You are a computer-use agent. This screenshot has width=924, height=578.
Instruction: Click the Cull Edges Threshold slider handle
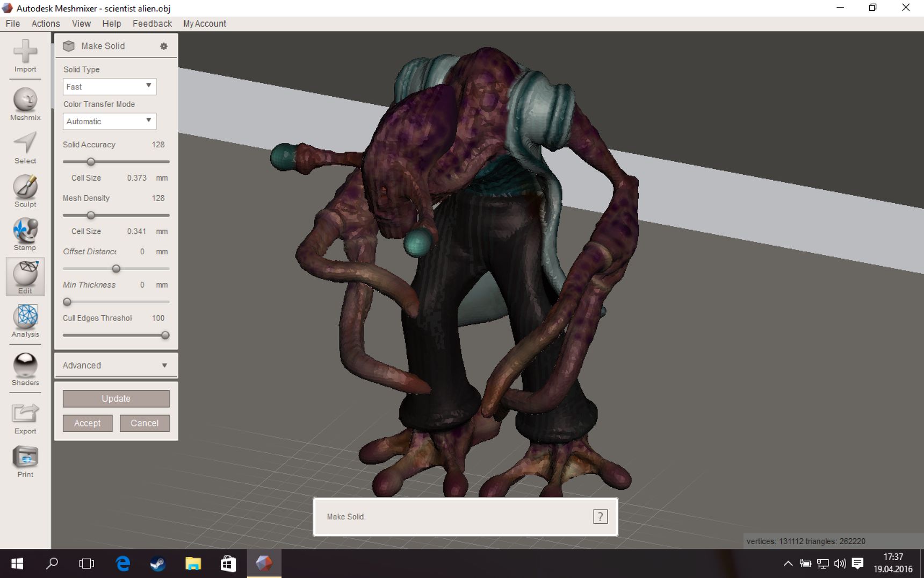tap(165, 335)
